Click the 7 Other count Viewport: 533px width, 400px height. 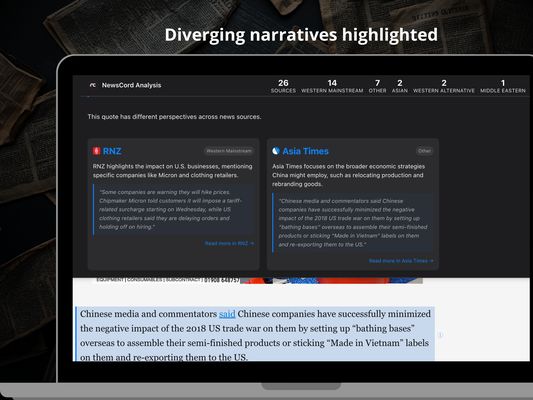pyautogui.click(x=377, y=86)
